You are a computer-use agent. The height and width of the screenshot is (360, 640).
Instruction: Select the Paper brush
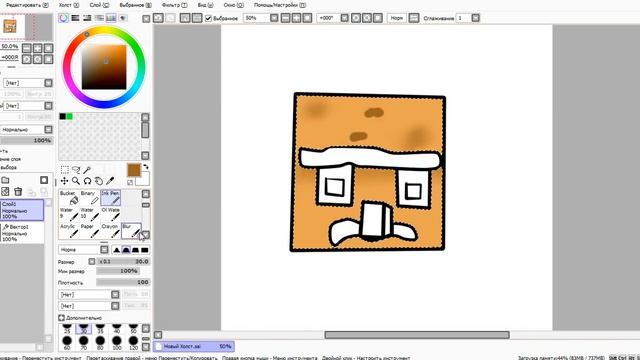(90, 231)
